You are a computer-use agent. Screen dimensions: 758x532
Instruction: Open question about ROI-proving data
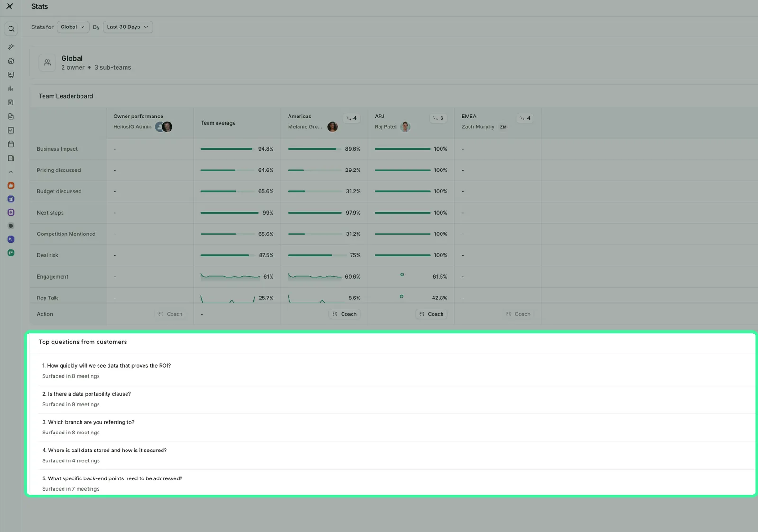107,366
